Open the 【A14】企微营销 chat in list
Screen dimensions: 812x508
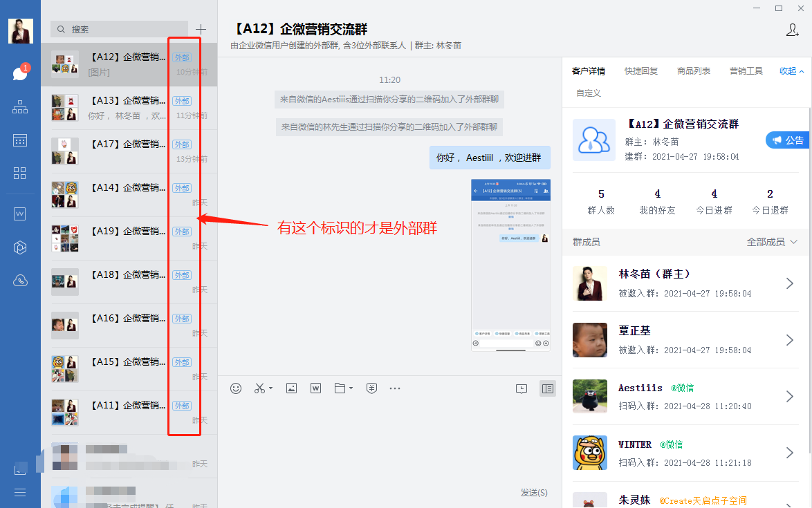pyautogui.click(x=129, y=194)
